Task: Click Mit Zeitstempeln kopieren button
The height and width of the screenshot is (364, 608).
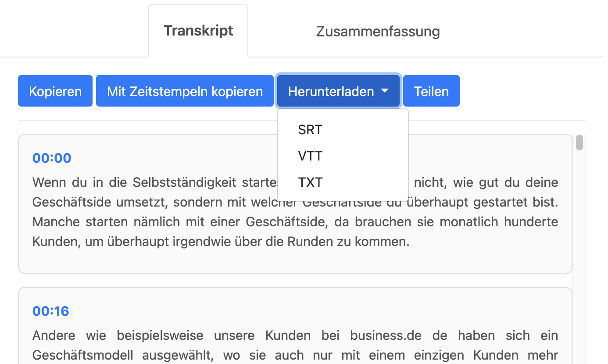Action: 185,91
